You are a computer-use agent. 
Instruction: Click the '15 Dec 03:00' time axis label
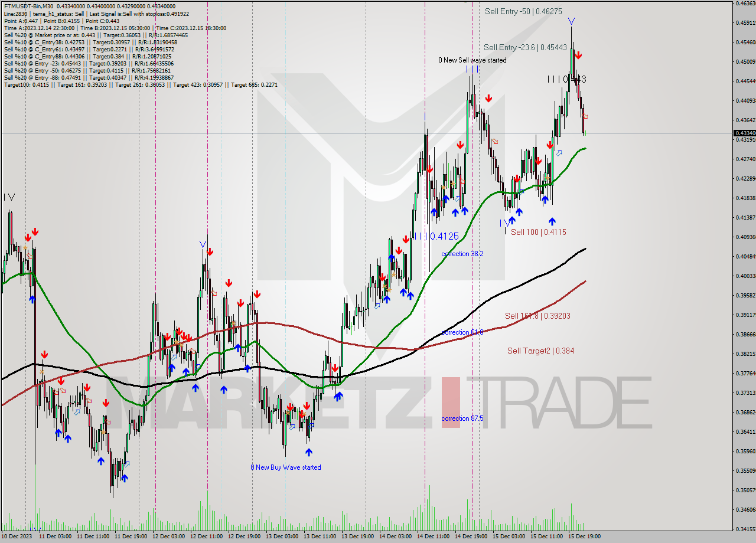[x=509, y=537]
